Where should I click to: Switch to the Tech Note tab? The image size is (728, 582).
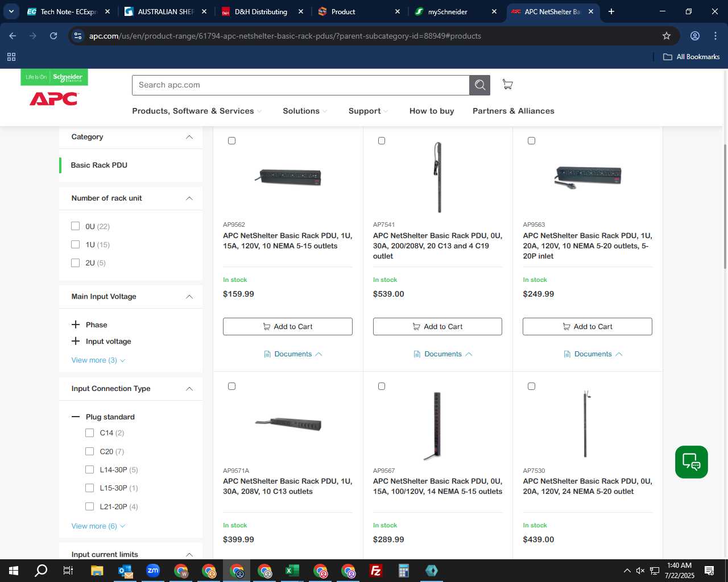point(67,11)
